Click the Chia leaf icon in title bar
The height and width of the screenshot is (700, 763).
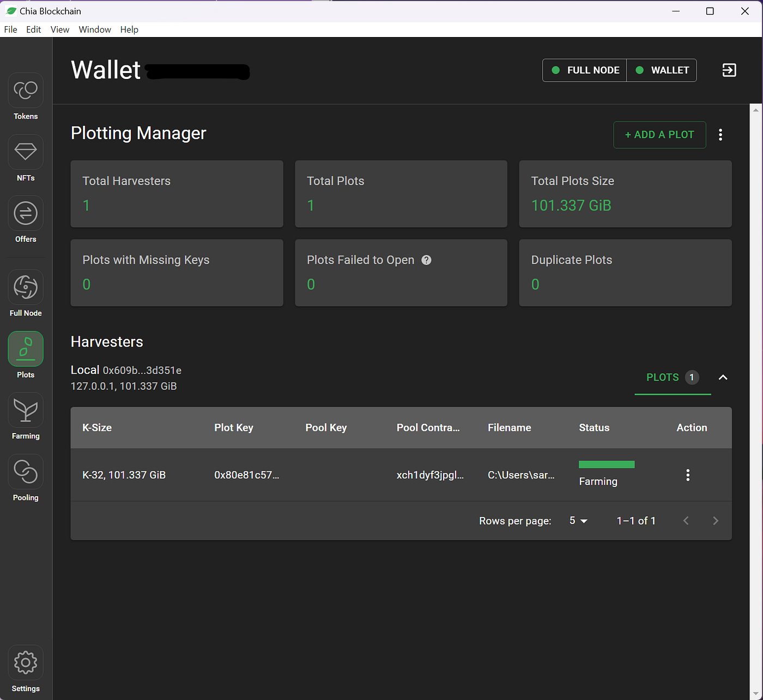tap(11, 11)
